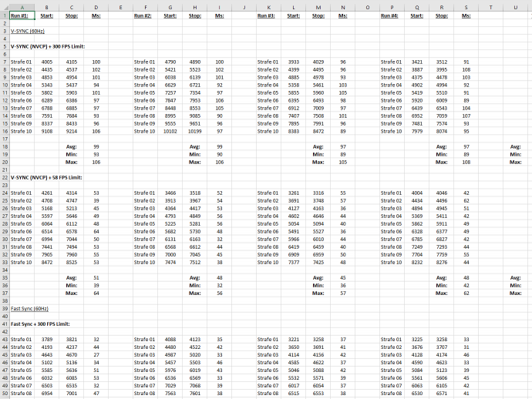Select the cell with value 8383
The width and height of the screenshot is (532, 399).
pos(294,131)
